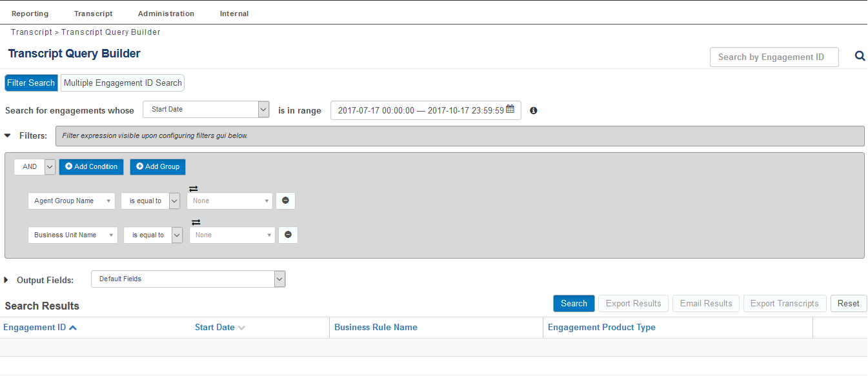The height and width of the screenshot is (376, 868).
Task: Remove the Business Unit Name condition
Action: coord(288,235)
